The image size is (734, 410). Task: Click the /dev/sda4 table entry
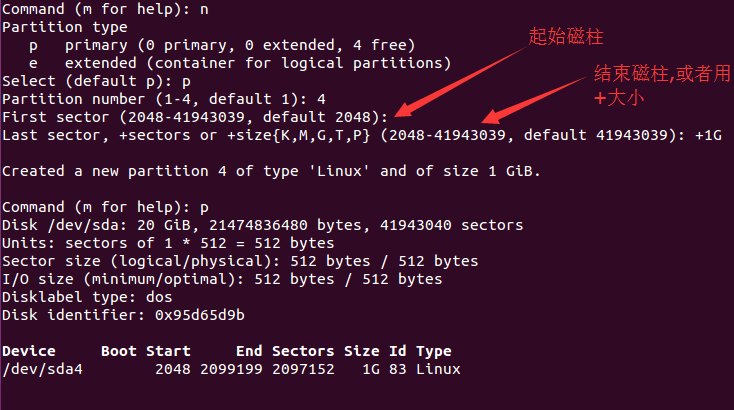tap(43, 369)
